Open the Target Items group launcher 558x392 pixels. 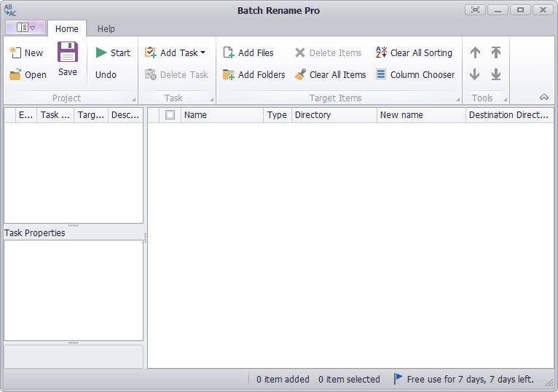click(458, 99)
